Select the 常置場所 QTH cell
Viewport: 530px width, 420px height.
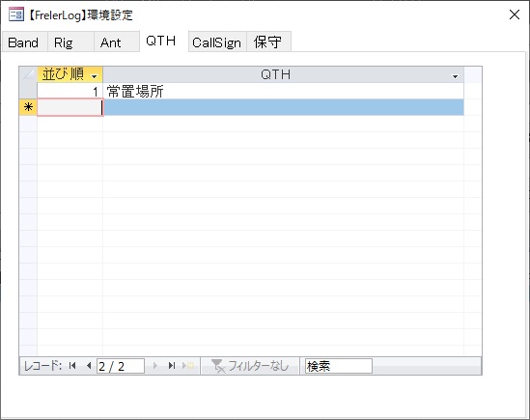pyautogui.click(x=284, y=92)
